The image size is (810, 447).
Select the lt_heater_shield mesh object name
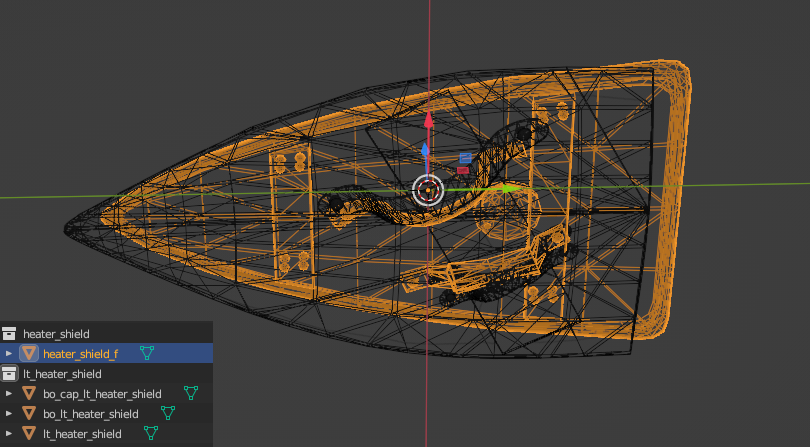tap(82, 434)
